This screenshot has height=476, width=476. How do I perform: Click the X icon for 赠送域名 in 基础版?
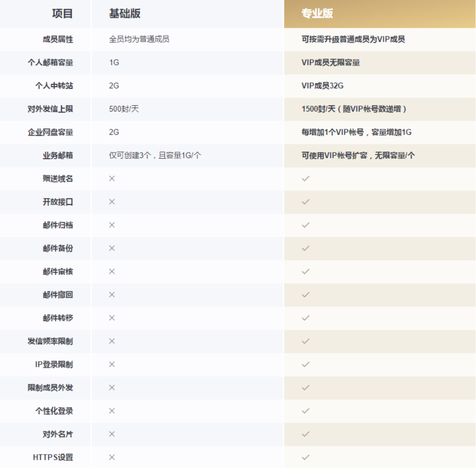click(112, 178)
